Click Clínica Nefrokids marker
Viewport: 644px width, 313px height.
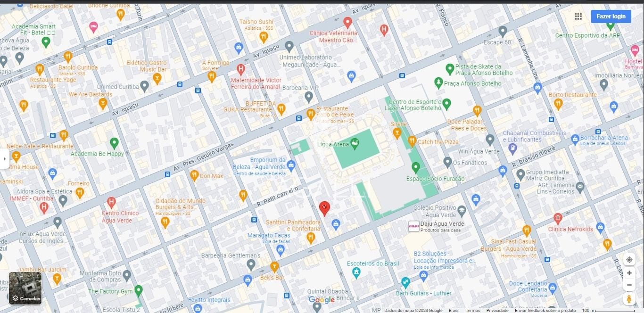[558, 219]
